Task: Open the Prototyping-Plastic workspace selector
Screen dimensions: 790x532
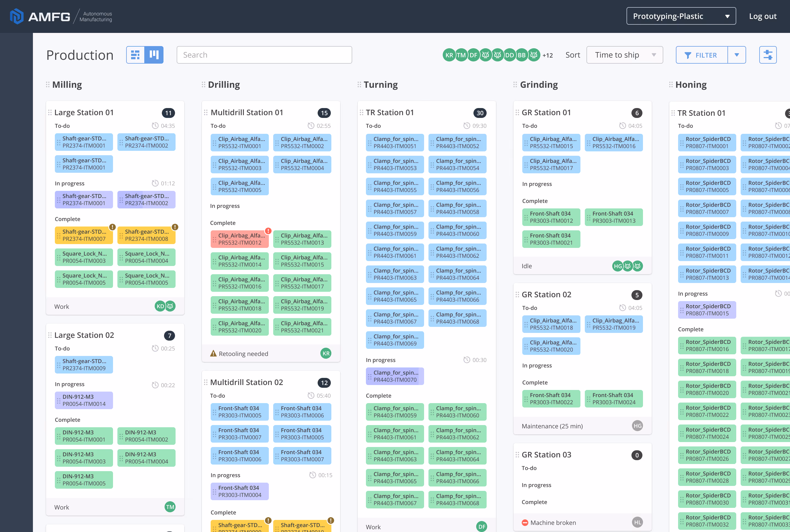Action: (x=681, y=16)
